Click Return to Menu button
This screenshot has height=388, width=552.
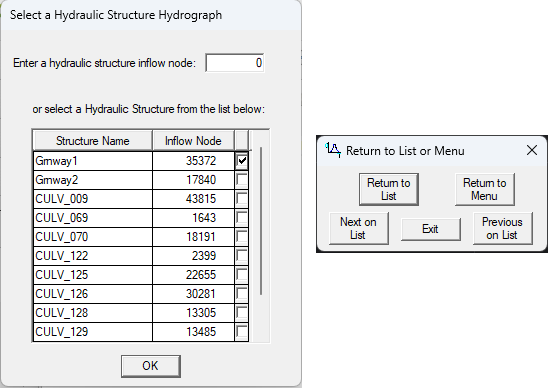coord(484,189)
